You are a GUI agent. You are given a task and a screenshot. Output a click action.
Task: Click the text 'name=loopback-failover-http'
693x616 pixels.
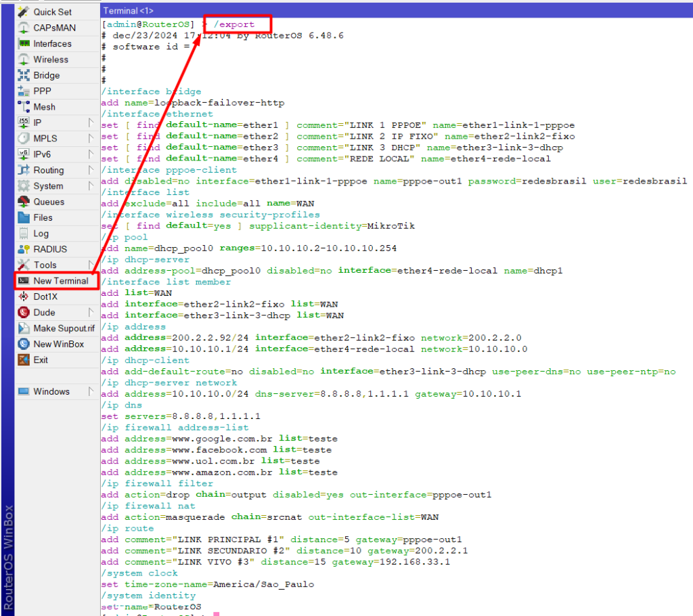click(204, 103)
